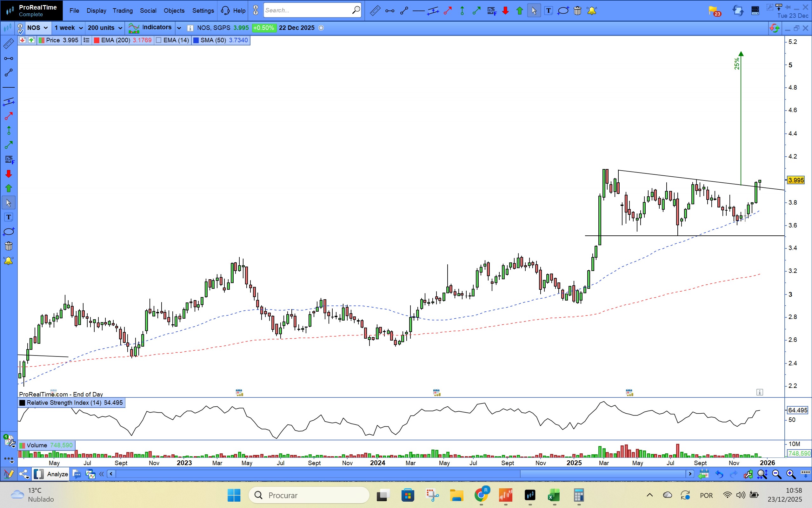Viewport: 812px width, 508px height.
Task: Open the Trading menu
Action: (x=123, y=11)
